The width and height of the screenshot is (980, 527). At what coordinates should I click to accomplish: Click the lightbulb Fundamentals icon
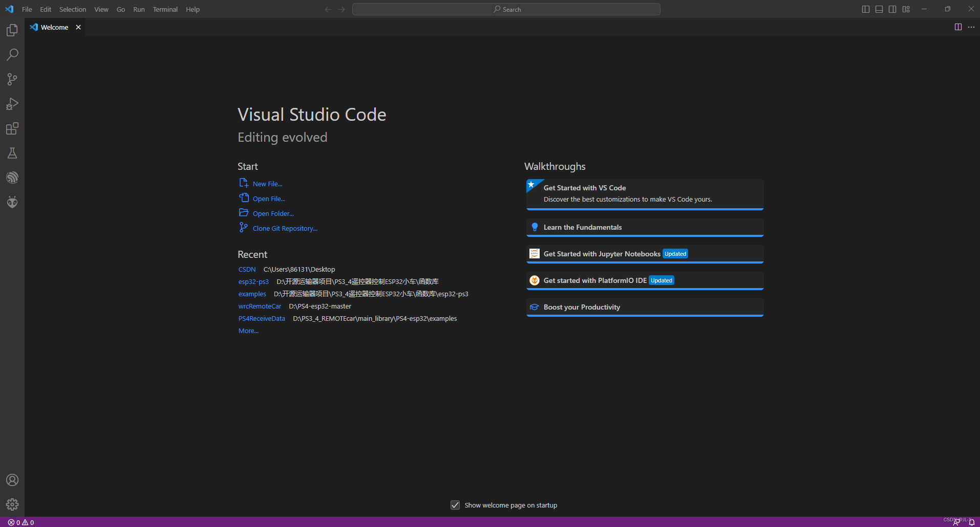point(535,227)
